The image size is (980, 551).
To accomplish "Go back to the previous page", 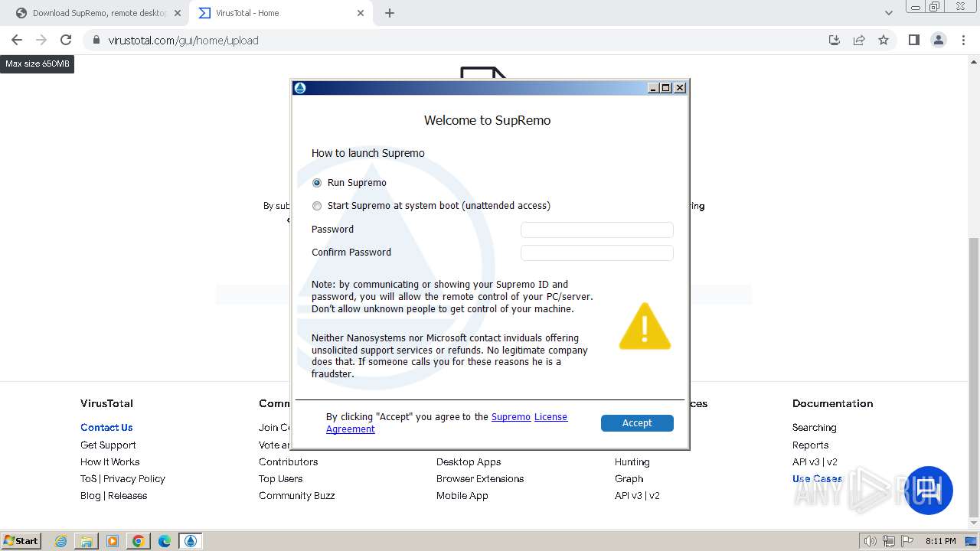I will click(17, 40).
